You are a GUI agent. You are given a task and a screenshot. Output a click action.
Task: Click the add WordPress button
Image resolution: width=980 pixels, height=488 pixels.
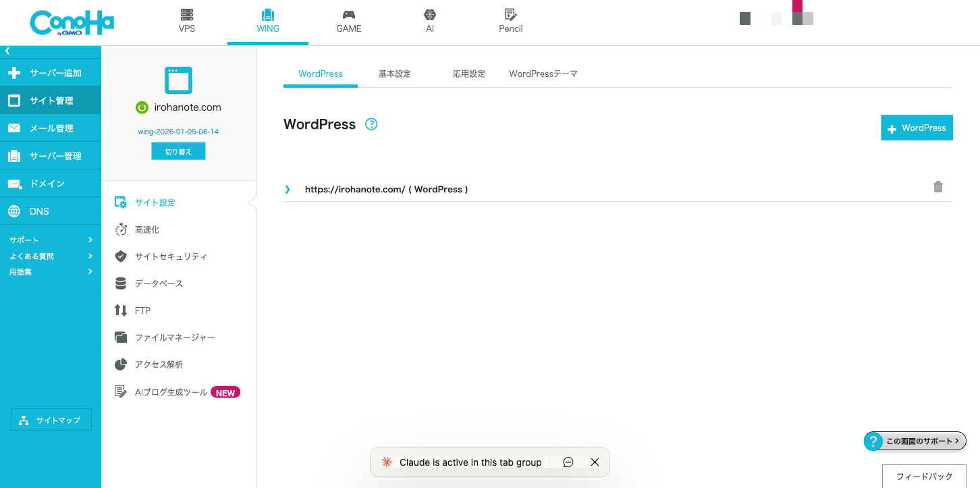pos(916,128)
